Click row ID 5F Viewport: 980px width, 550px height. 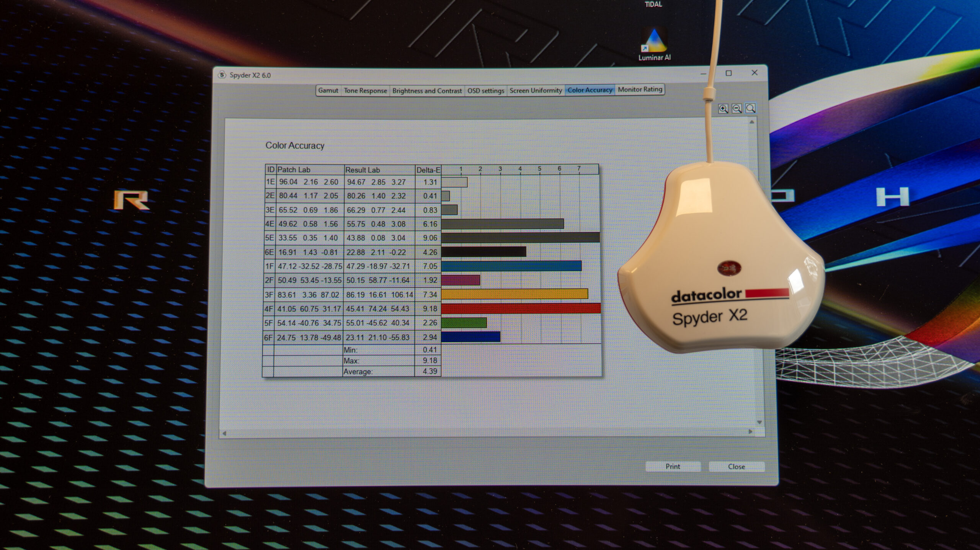[269, 323]
